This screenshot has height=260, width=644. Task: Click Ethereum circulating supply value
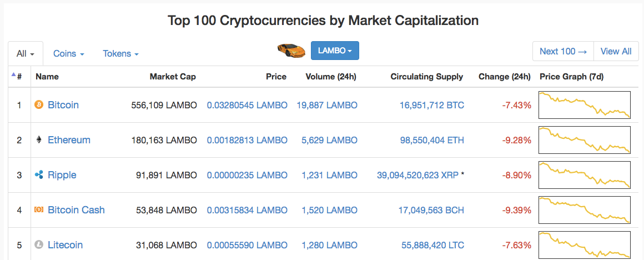click(432, 140)
